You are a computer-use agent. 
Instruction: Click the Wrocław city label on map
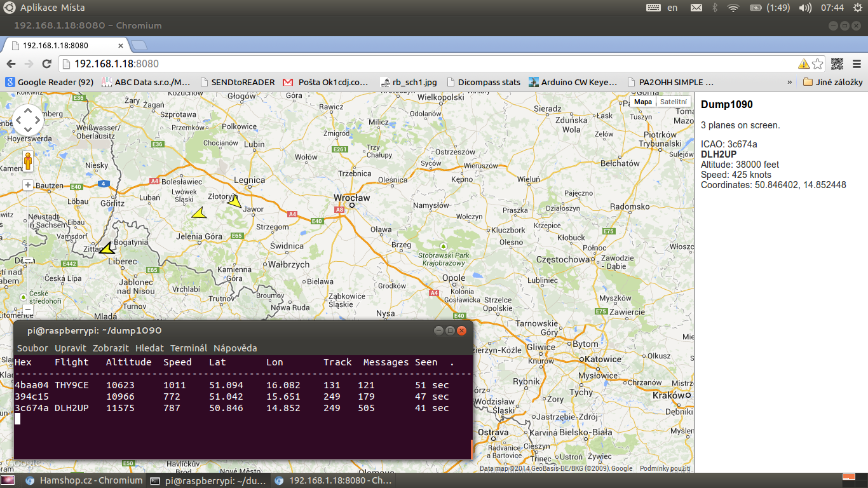(352, 198)
